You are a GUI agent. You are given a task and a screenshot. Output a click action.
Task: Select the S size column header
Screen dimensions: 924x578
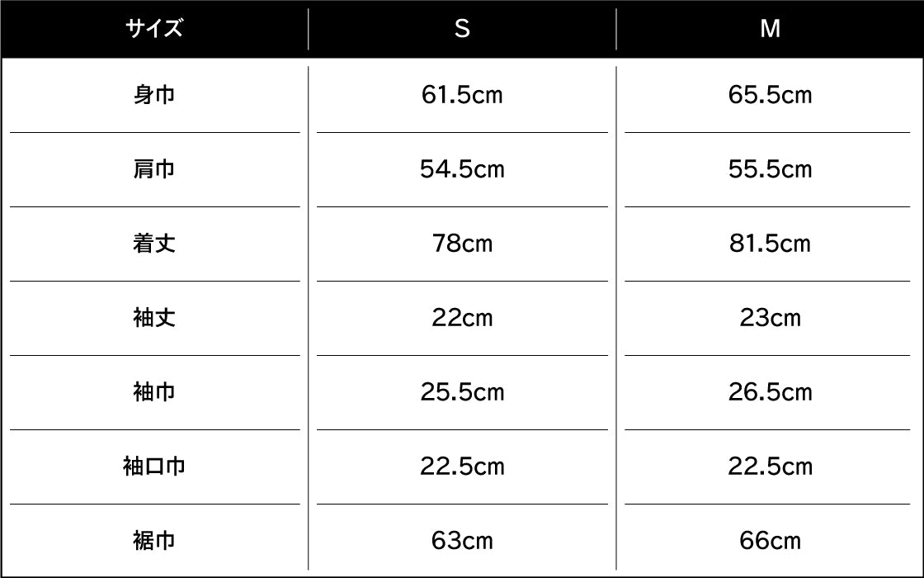pyautogui.click(x=462, y=29)
